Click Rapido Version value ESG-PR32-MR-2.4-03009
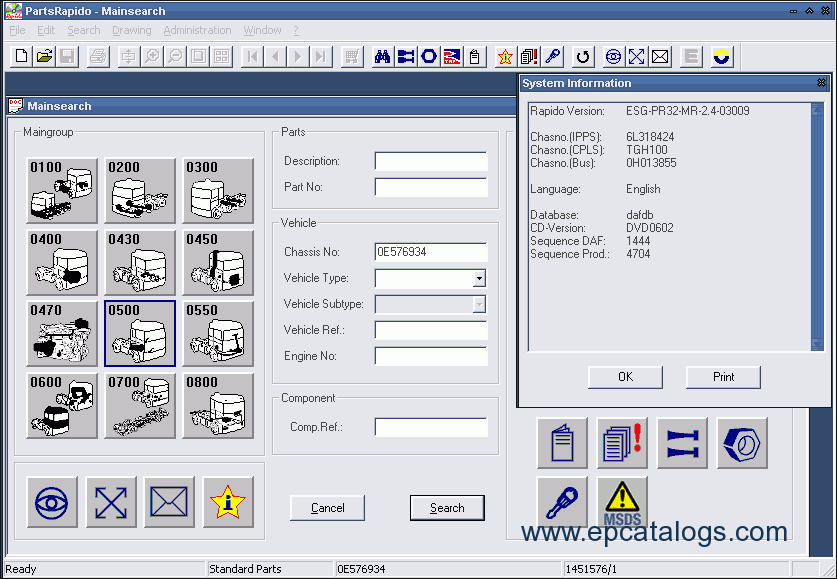The width and height of the screenshot is (837, 579). (688, 111)
